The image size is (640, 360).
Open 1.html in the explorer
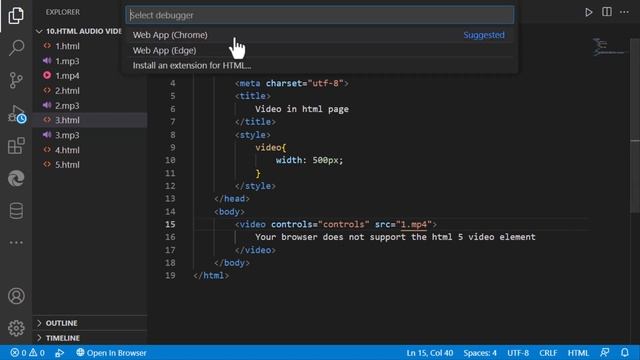click(x=90, y=46)
